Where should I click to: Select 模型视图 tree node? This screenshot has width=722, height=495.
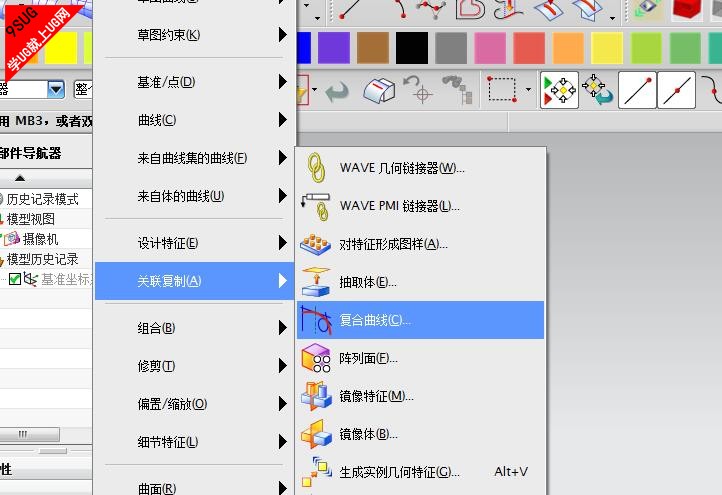[30, 219]
